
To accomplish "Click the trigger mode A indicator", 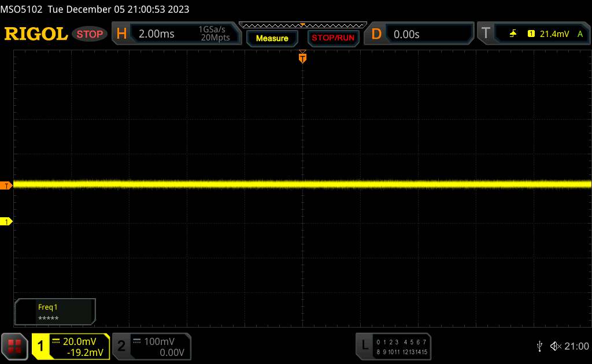I will tap(580, 34).
